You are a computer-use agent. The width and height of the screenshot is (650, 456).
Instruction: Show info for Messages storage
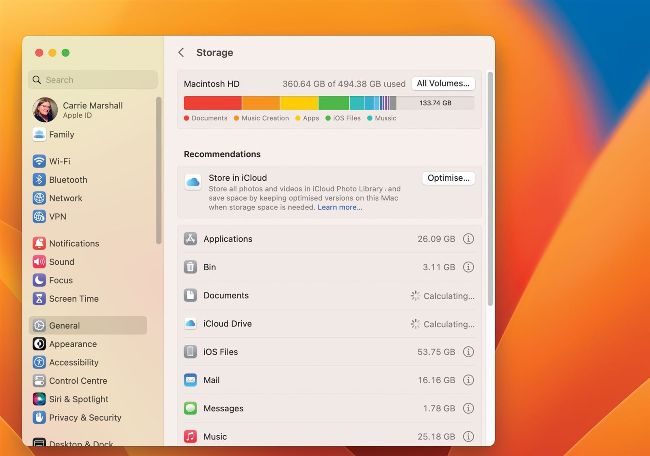tap(469, 408)
